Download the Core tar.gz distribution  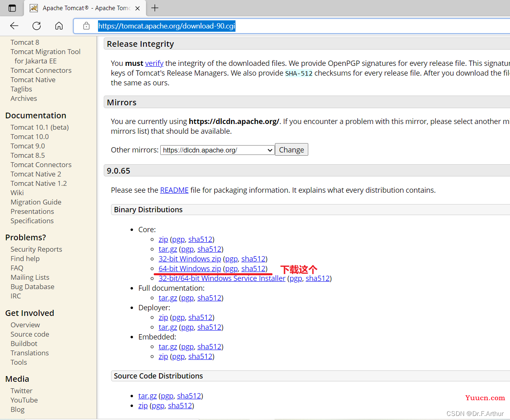(168, 249)
